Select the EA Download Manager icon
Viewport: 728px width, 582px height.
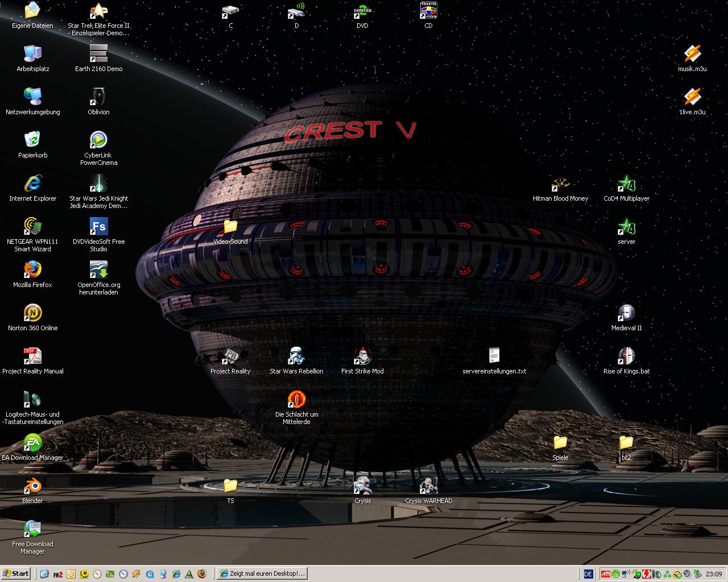click(x=32, y=442)
